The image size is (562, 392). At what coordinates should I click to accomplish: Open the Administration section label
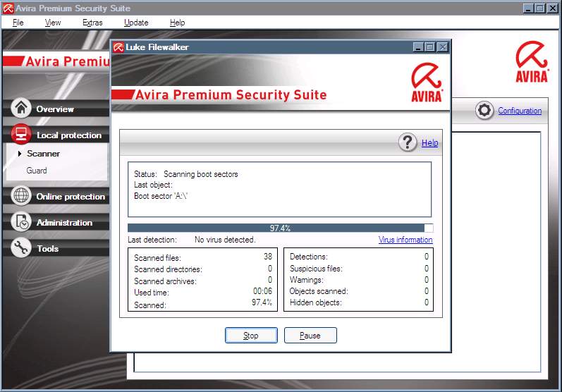[64, 223]
